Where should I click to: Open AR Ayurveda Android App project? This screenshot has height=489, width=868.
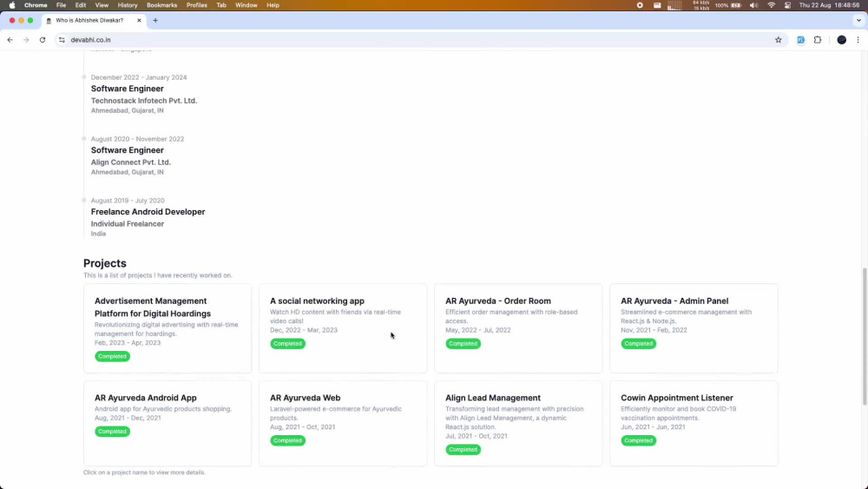tap(146, 398)
